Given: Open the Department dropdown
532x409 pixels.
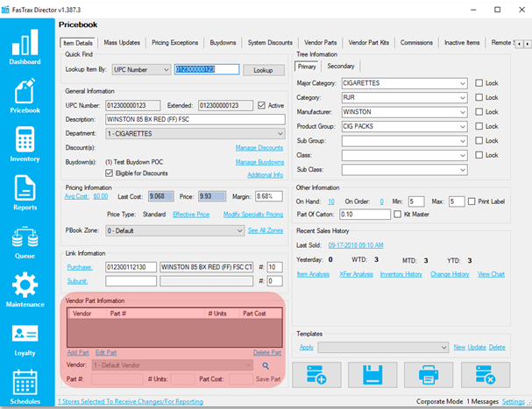Looking at the screenshot, I should (x=195, y=134).
